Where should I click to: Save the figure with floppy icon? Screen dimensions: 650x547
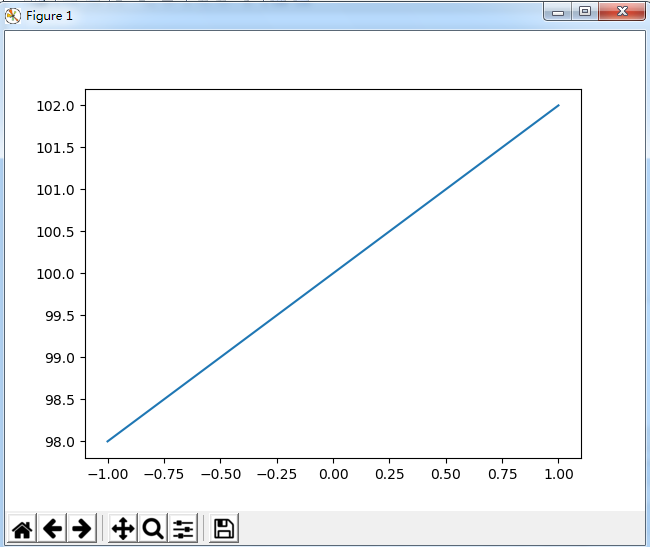(x=224, y=528)
